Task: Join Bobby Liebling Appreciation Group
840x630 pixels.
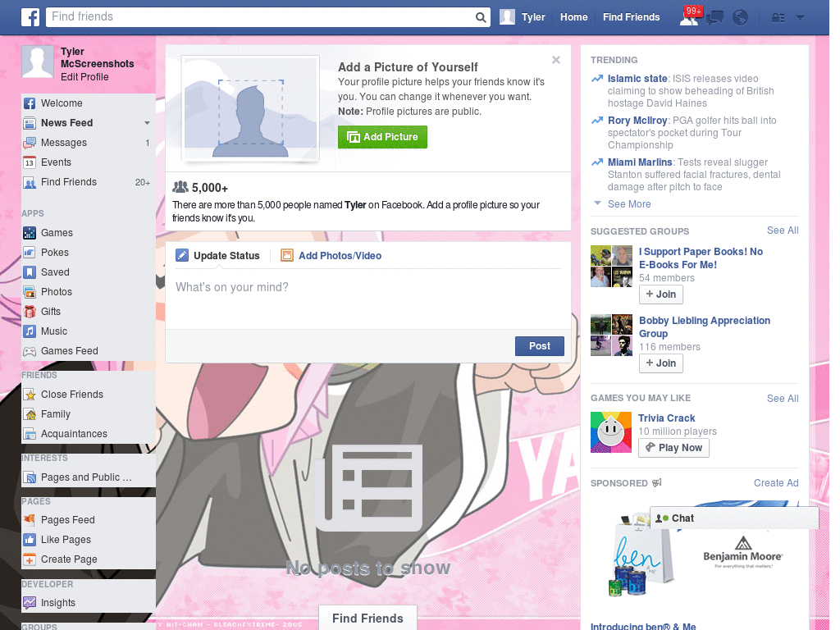Action: (x=661, y=363)
